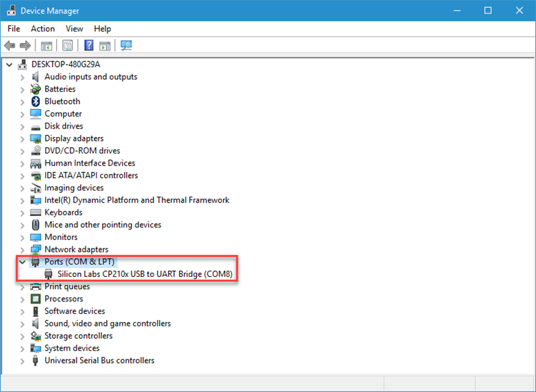
Task: Select the Ports (COM & LPT) label
Action: point(79,262)
